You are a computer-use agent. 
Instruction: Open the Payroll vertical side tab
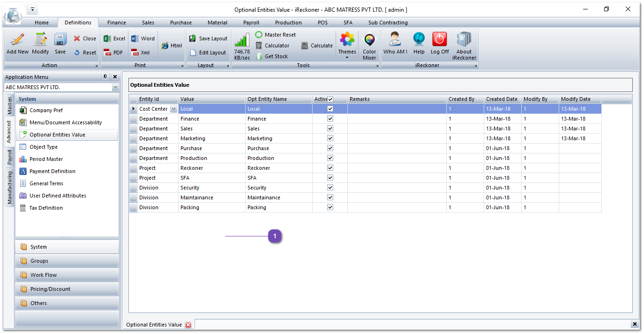tap(9, 157)
